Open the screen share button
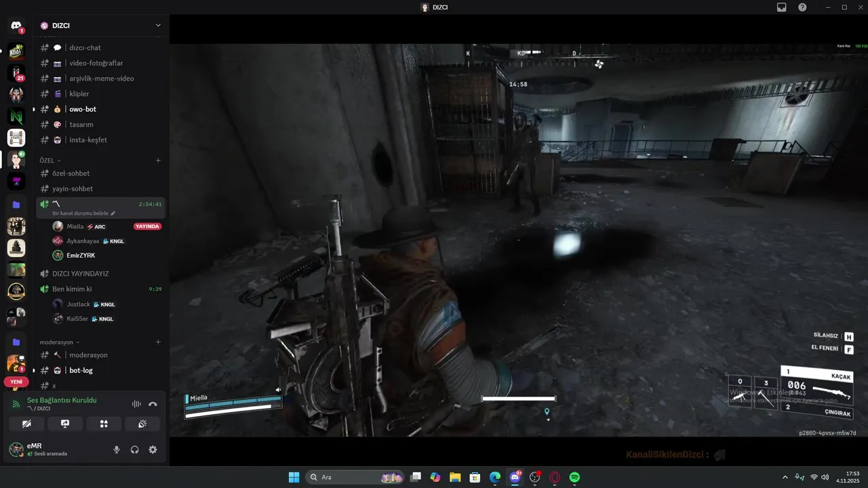The image size is (868, 488). tap(65, 424)
